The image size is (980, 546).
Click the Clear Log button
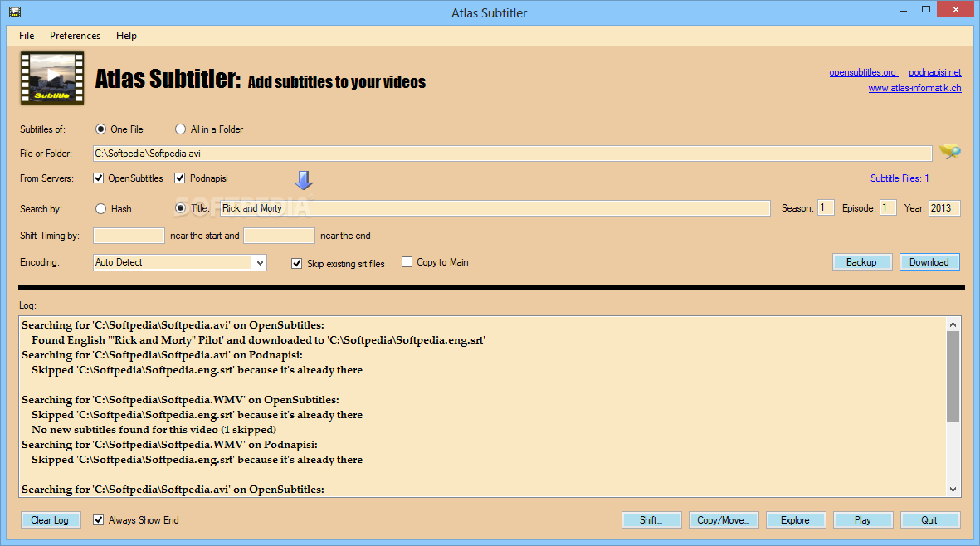point(50,519)
